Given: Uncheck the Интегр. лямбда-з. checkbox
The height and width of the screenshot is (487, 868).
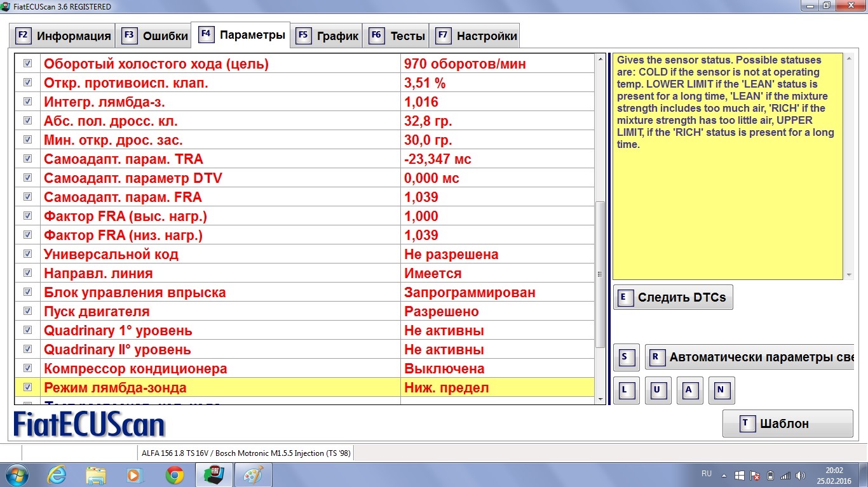Looking at the screenshot, I should [27, 102].
